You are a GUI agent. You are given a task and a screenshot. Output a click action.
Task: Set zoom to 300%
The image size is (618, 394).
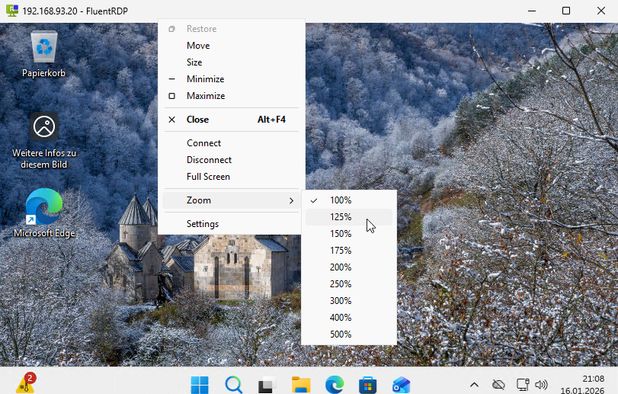(349, 301)
